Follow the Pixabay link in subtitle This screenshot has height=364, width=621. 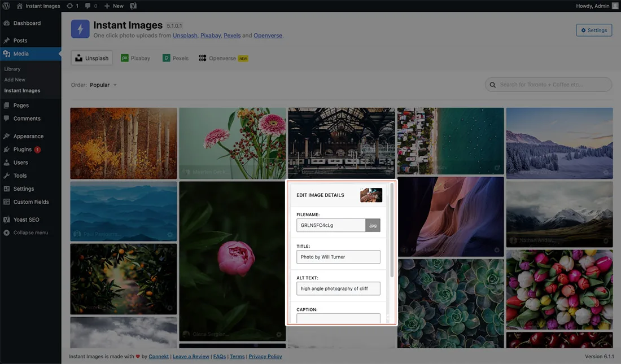(211, 36)
